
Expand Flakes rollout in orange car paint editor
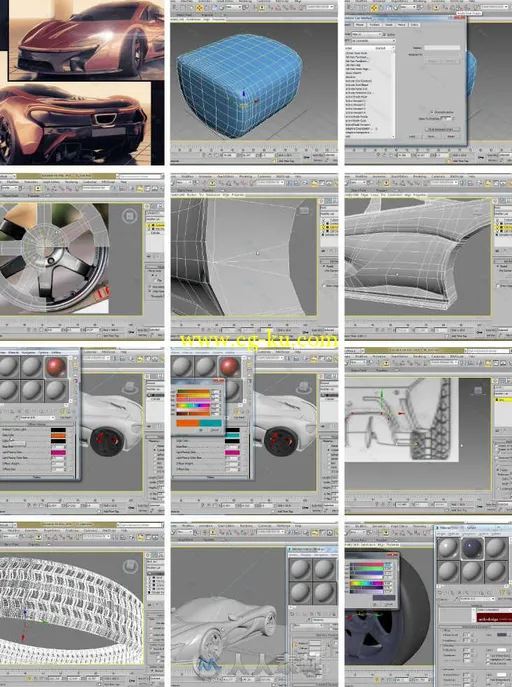[36, 477]
